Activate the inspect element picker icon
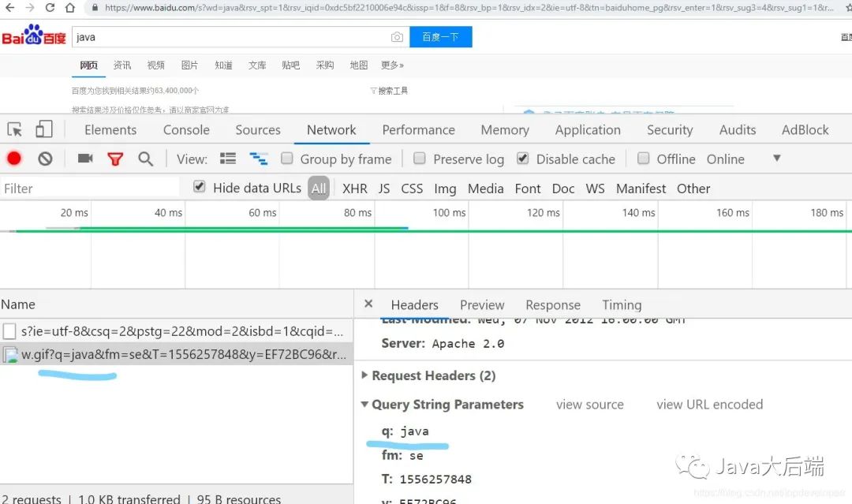852x504 pixels. (x=15, y=129)
